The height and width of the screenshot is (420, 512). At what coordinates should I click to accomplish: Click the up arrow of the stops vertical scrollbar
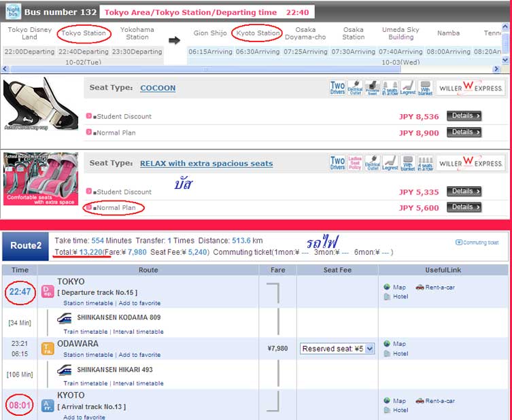(505, 27)
